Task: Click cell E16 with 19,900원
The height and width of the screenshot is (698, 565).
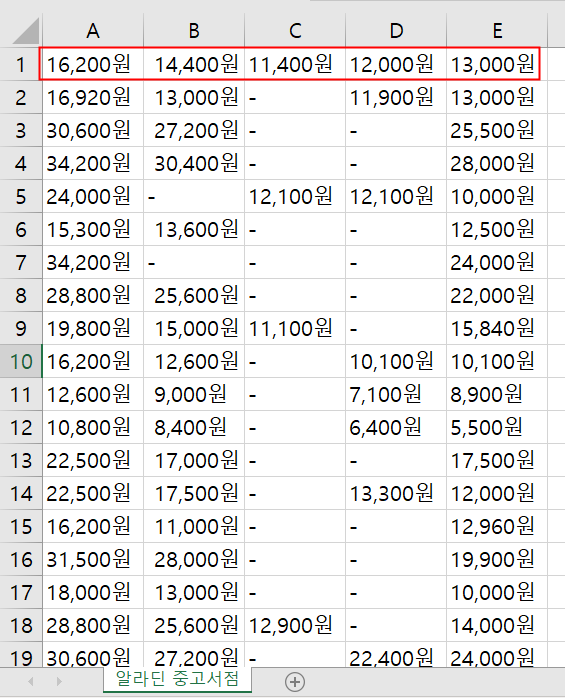Action: (x=497, y=559)
